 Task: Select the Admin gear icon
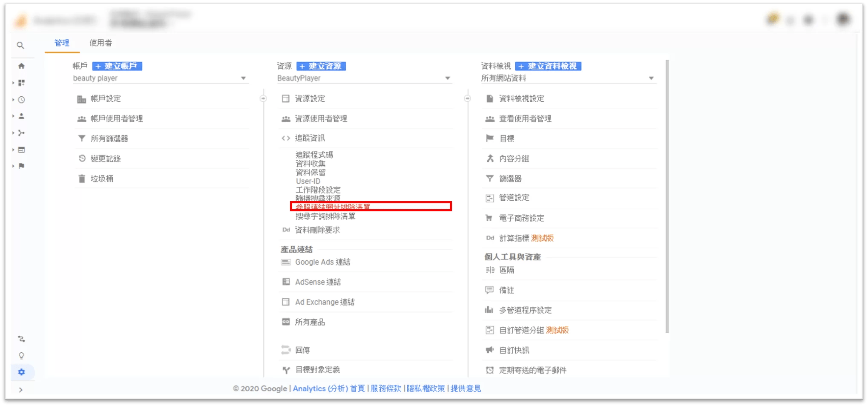tap(21, 372)
